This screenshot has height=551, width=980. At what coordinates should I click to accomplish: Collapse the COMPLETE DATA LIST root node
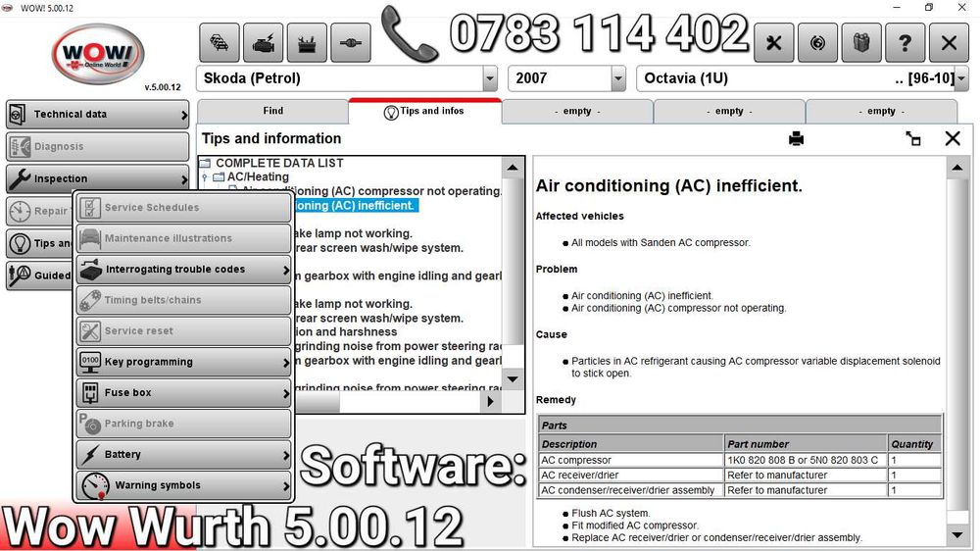click(x=205, y=163)
